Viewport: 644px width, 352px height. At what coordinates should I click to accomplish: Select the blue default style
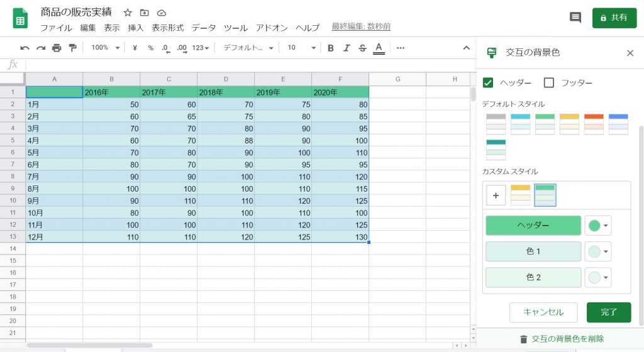pos(619,124)
